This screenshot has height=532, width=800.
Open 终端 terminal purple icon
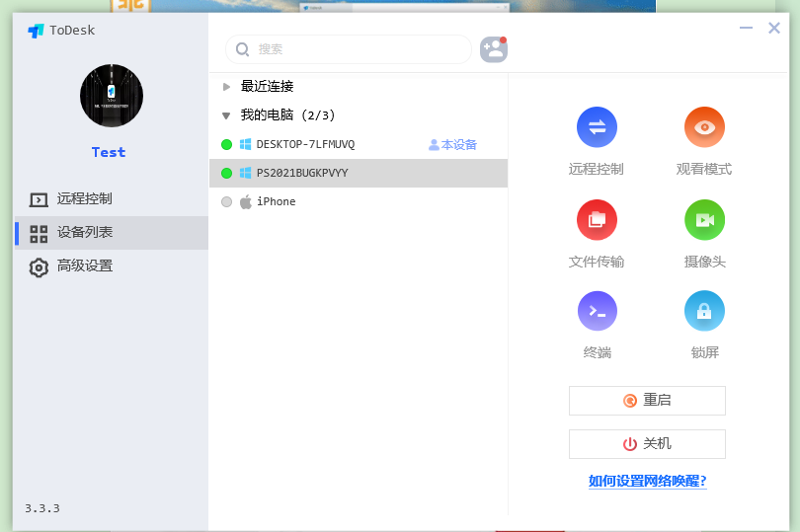tap(597, 311)
